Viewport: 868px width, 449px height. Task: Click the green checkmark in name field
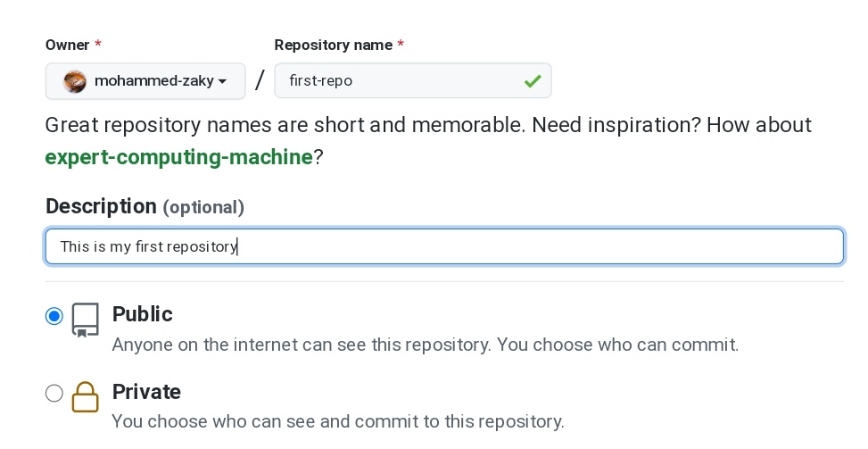click(533, 81)
